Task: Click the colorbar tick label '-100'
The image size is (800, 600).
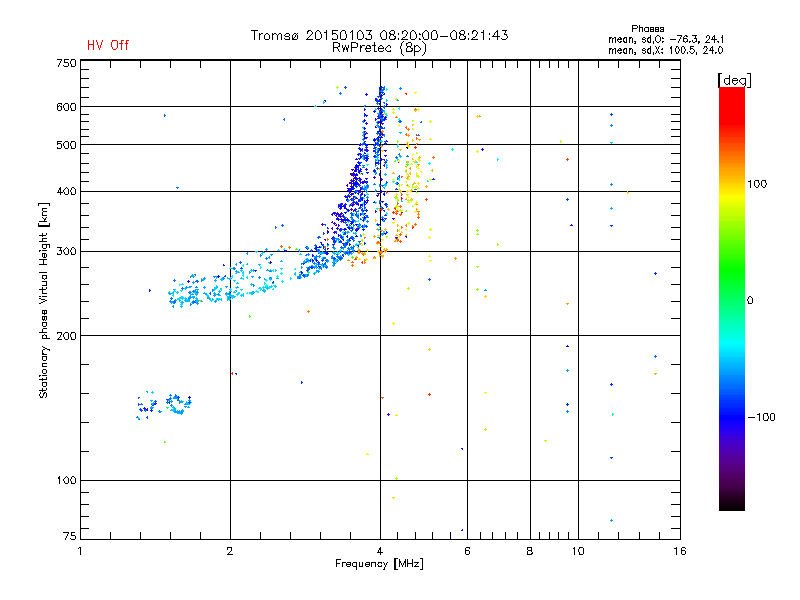Action: tap(761, 417)
